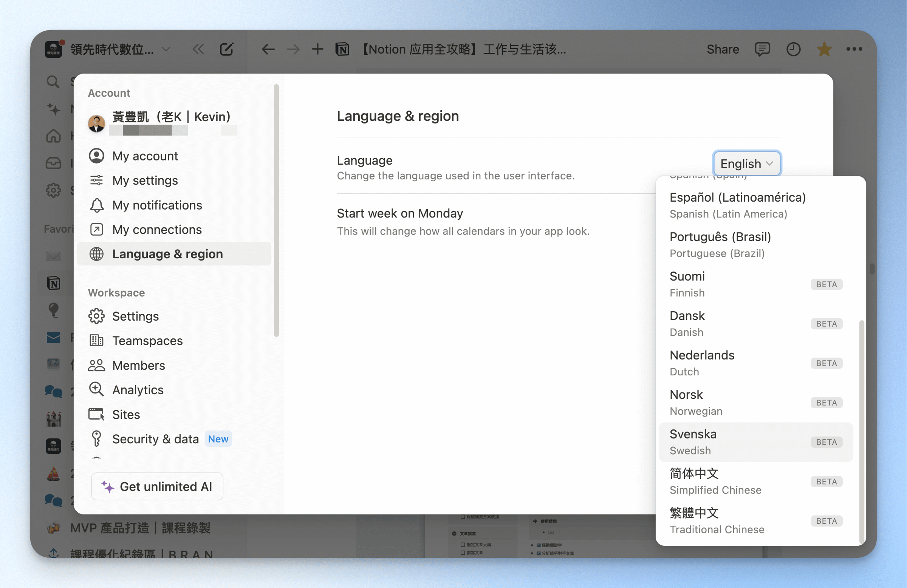Click Inbox tray icon in sidebar
This screenshot has height=588, width=907.
[53, 163]
